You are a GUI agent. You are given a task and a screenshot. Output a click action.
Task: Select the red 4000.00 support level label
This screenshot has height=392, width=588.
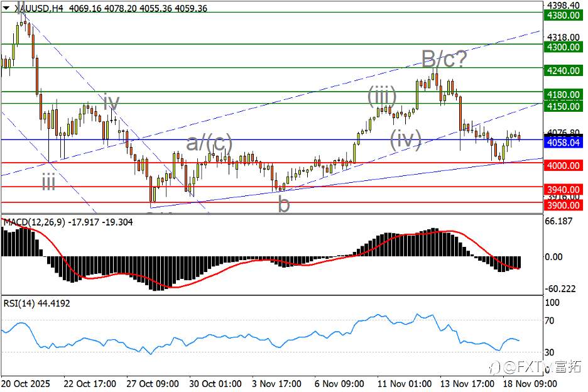(563, 166)
